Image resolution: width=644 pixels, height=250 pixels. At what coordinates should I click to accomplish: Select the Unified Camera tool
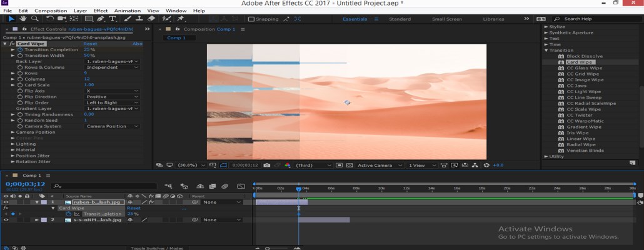click(x=62, y=19)
